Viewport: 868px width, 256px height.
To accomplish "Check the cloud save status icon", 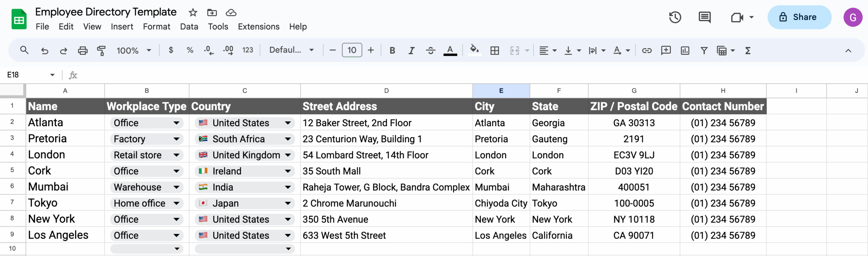I will tap(231, 13).
